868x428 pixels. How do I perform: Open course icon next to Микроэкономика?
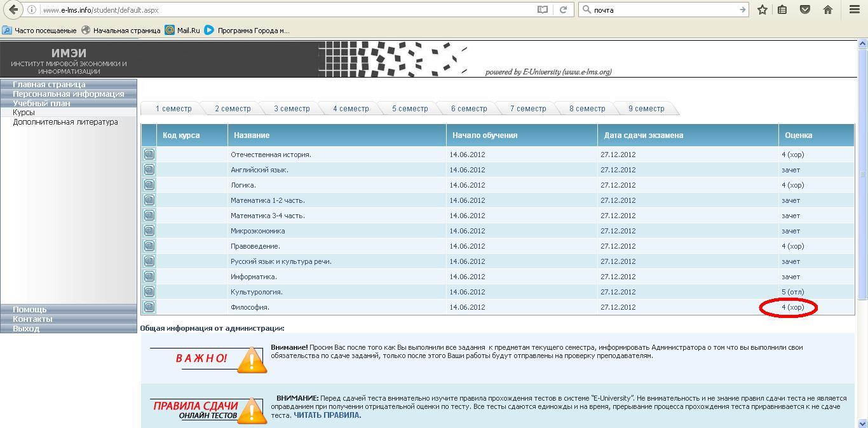coord(149,231)
